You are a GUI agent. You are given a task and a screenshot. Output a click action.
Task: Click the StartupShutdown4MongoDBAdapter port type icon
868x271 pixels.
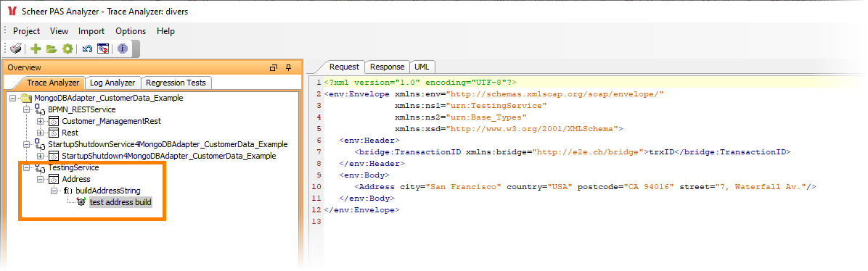(54, 156)
